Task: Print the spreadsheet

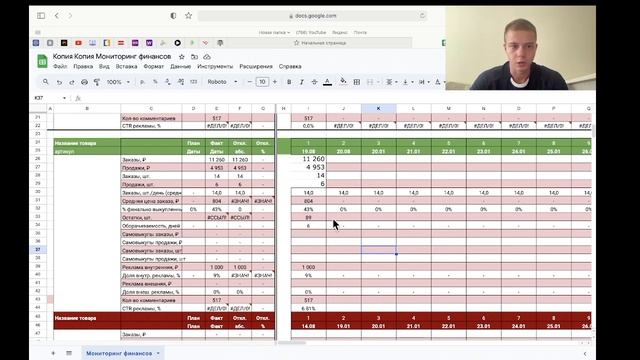Action: (x=84, y=82)
